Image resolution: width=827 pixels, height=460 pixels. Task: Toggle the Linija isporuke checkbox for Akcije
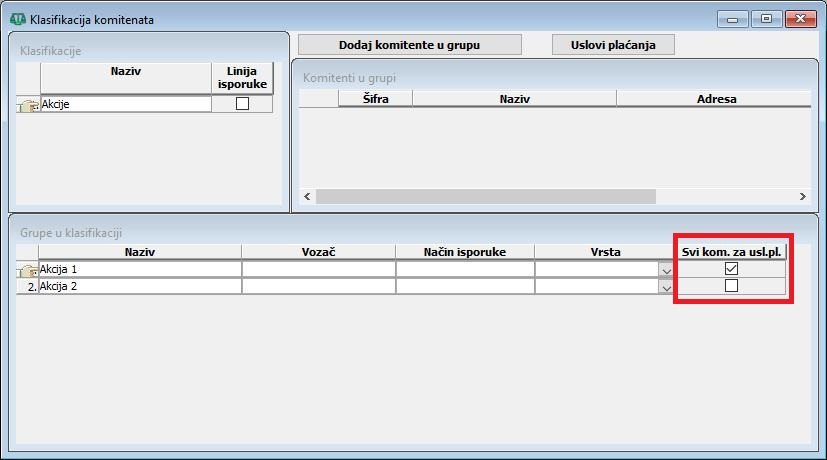pos(242,104)
